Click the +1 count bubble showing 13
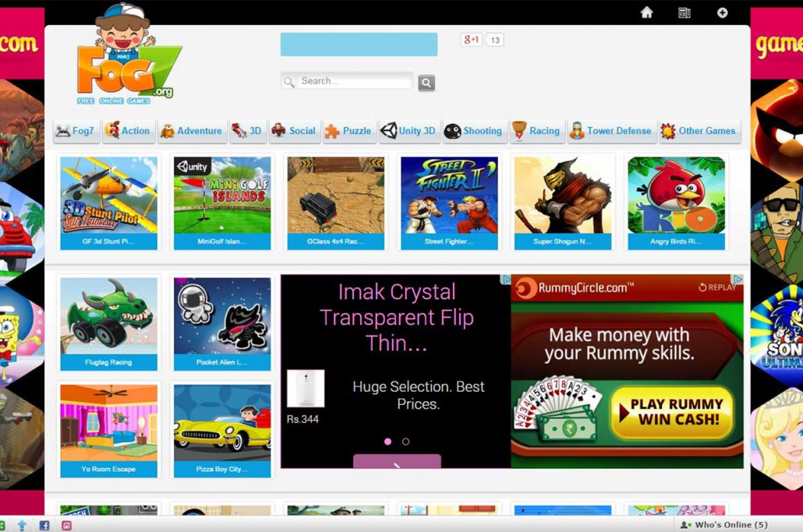This screenshot has width=803, height=532. click(x=495, y=40)
